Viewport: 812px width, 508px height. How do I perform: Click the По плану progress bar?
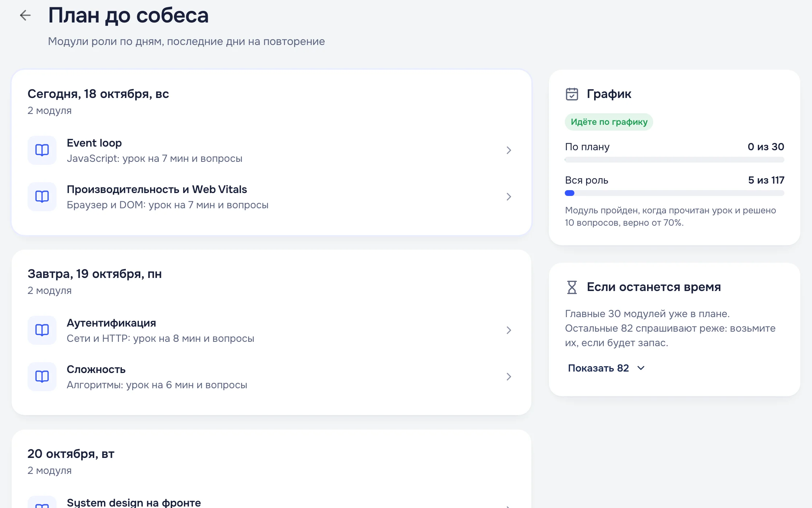pyautogui.click(x=675, y=160)
